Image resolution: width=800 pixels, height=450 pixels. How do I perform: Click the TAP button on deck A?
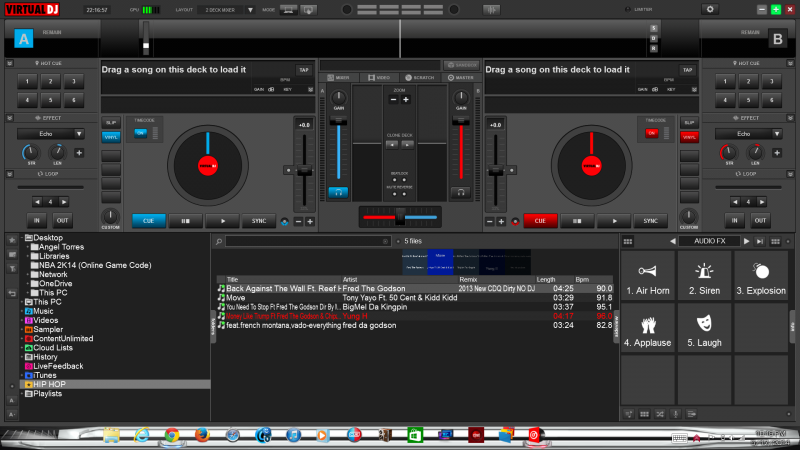[304, 70]
